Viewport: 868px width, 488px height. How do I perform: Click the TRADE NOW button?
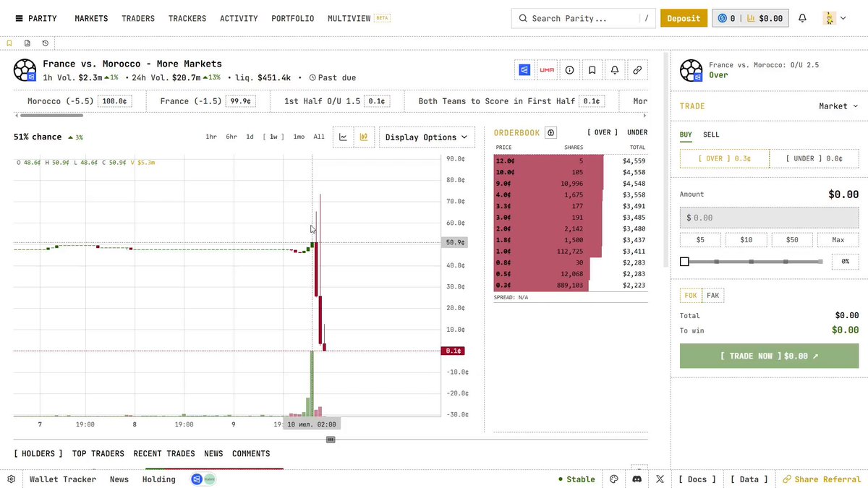[769, 356]
